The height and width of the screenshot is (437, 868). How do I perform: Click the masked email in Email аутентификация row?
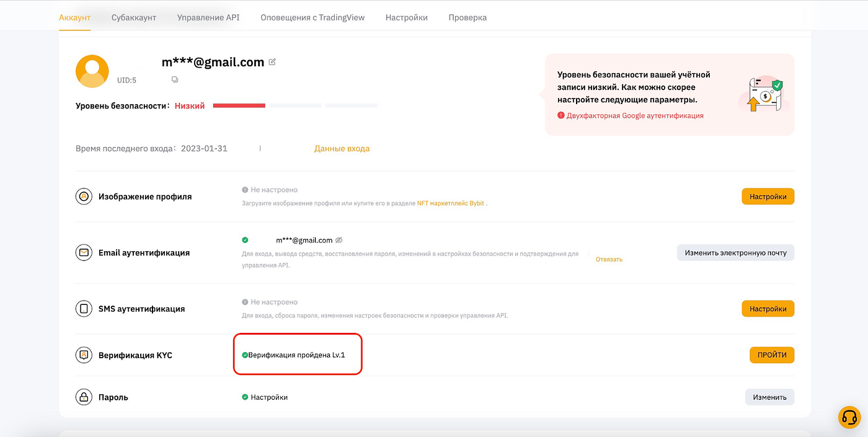(x=304, y=241)
